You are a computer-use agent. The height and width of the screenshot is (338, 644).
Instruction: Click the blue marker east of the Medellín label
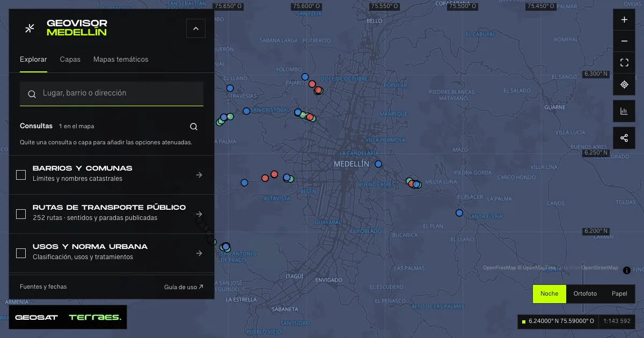(x=378, y=164)
